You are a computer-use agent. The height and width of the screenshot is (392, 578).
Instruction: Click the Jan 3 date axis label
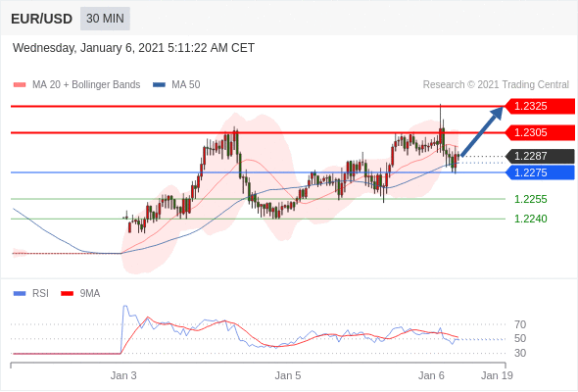click(x=123, y=375)
